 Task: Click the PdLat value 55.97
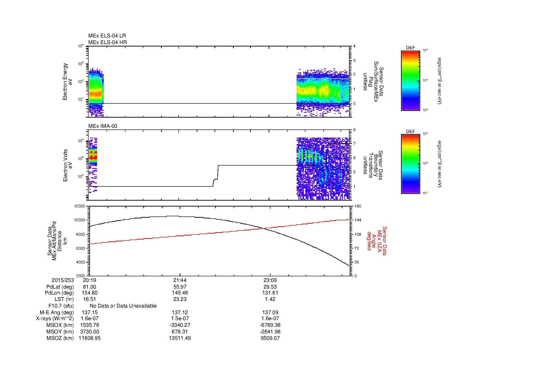(x=180, y=287)
